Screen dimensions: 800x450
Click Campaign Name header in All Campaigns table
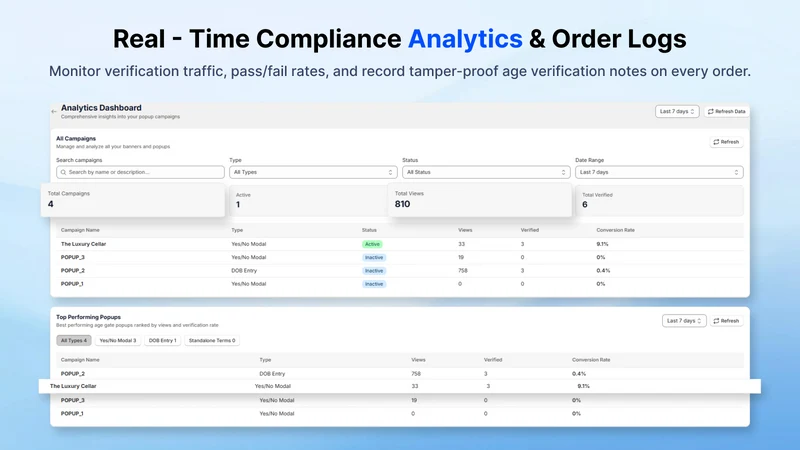[x=80, y=230]
